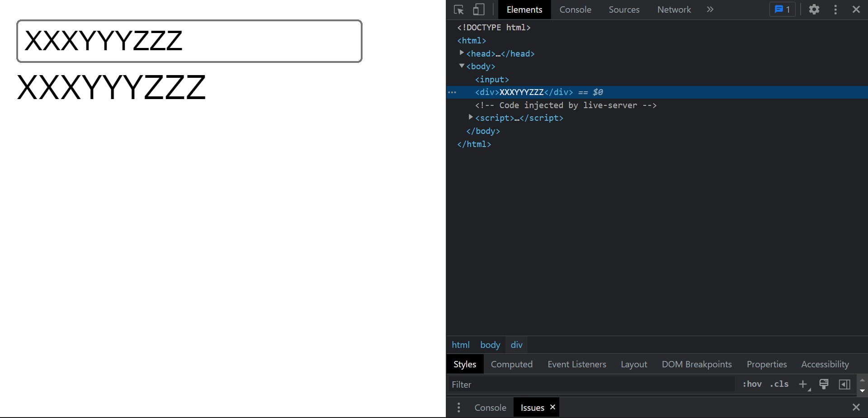868x418 pixels.
Task: Click the styles pane scroll up arrow
Action: [862, 380]
